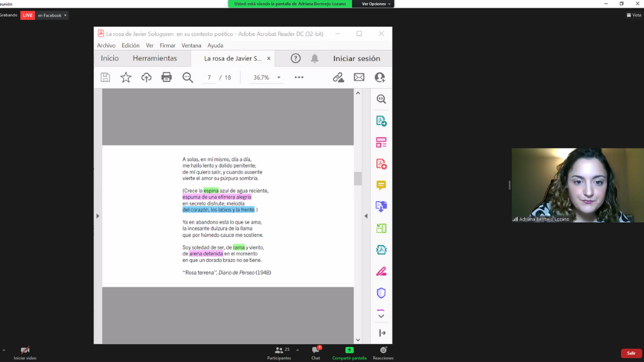Expand the left navigation pane arrow
This screenshot has width=644, height=362.
pos(98,216)
